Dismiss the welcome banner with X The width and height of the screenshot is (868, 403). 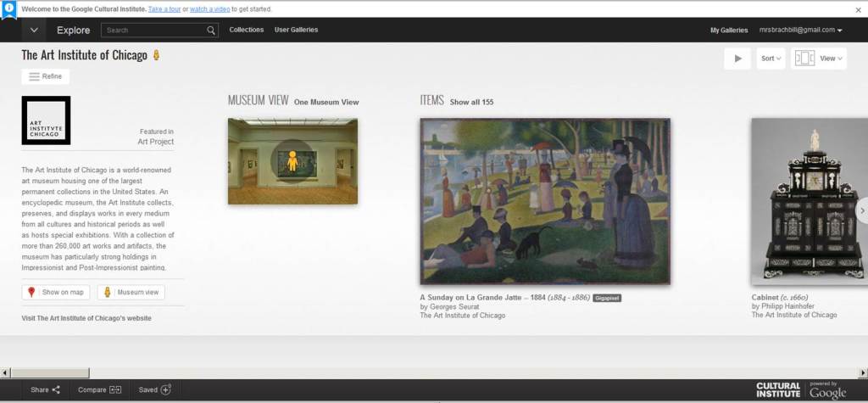tap(858, 10)
